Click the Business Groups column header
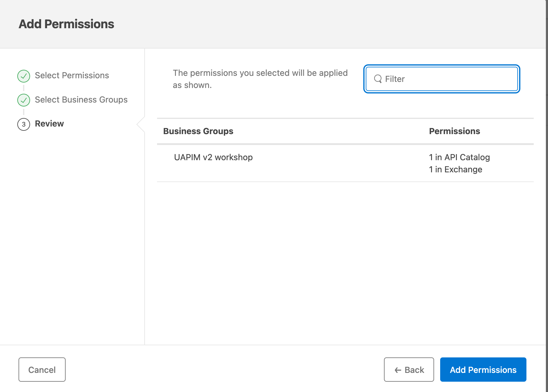548x392 pixels. coord(198,131)
